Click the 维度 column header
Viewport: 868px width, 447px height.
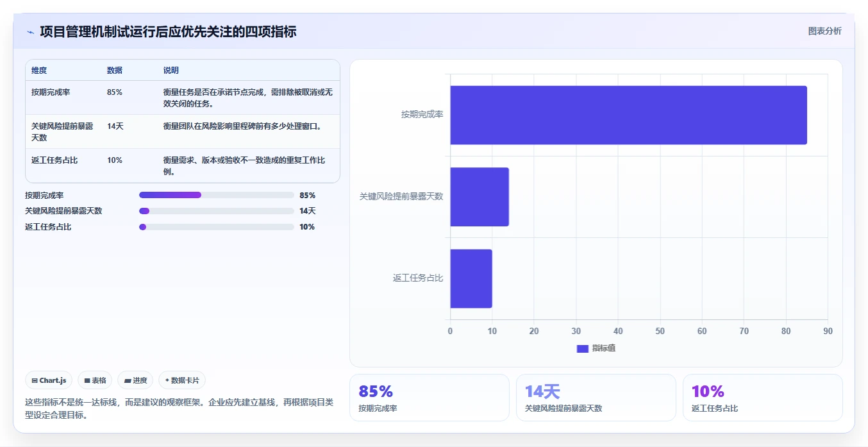39,71
